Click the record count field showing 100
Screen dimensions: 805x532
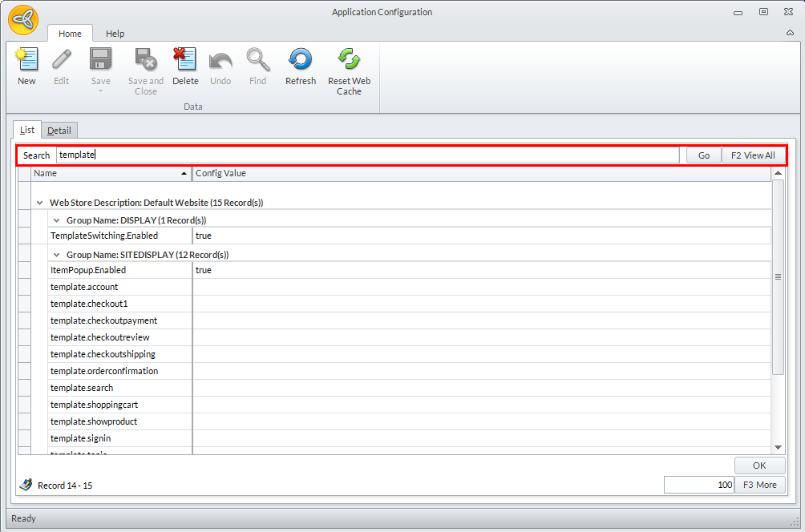point(699,485)
